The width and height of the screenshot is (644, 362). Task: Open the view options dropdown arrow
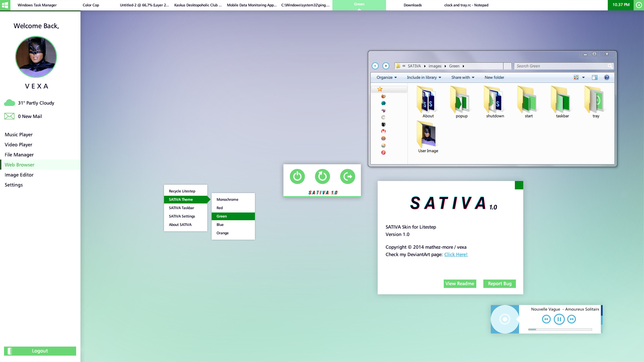coord(584,77)
